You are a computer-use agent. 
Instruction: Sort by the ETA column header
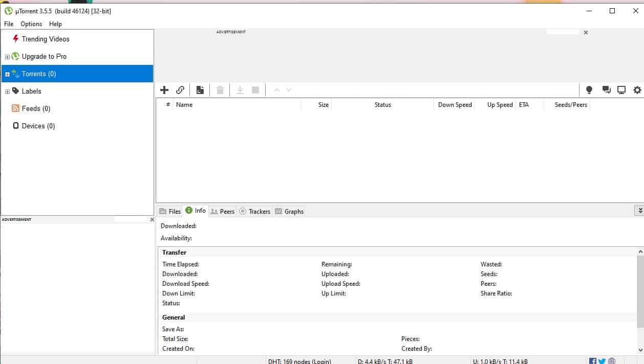tap(530, 104)
